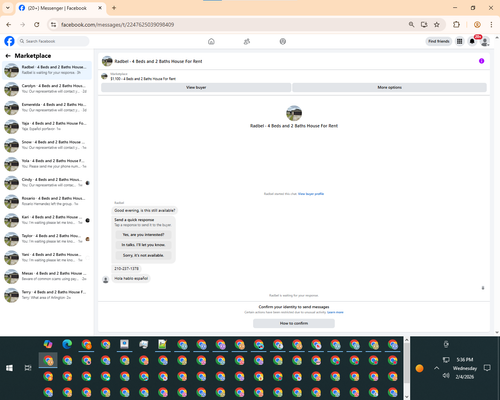
Task: Click the View buyer profile link
Action: click(311, 194)
